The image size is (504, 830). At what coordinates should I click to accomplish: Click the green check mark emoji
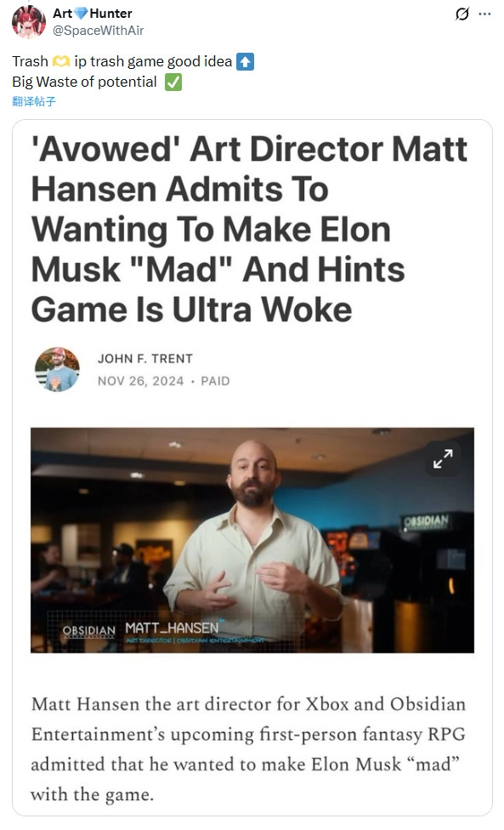tap(173, 82)
